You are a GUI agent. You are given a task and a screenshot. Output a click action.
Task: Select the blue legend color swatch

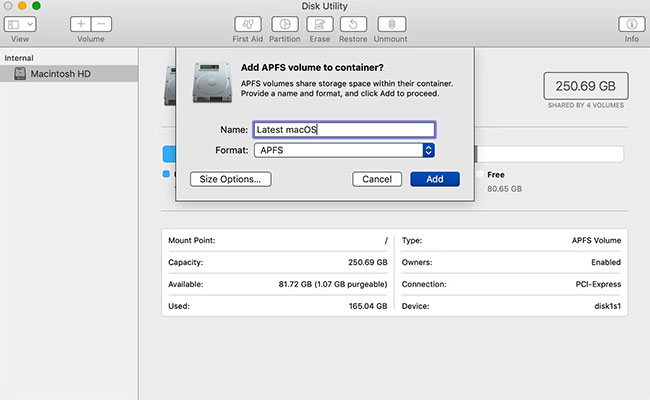point(166,174)
